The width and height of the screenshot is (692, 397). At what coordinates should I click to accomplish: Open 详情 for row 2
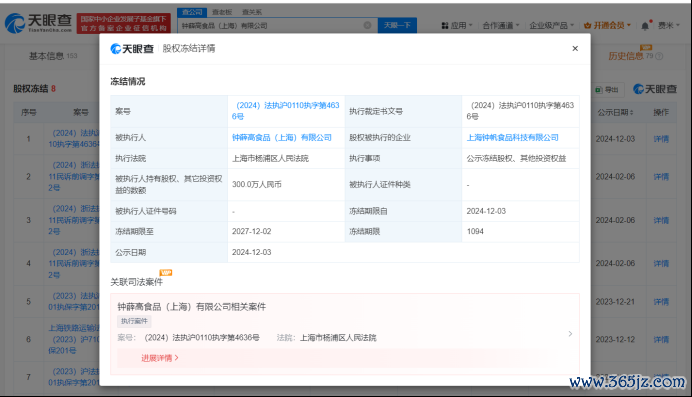click(661, 177)
